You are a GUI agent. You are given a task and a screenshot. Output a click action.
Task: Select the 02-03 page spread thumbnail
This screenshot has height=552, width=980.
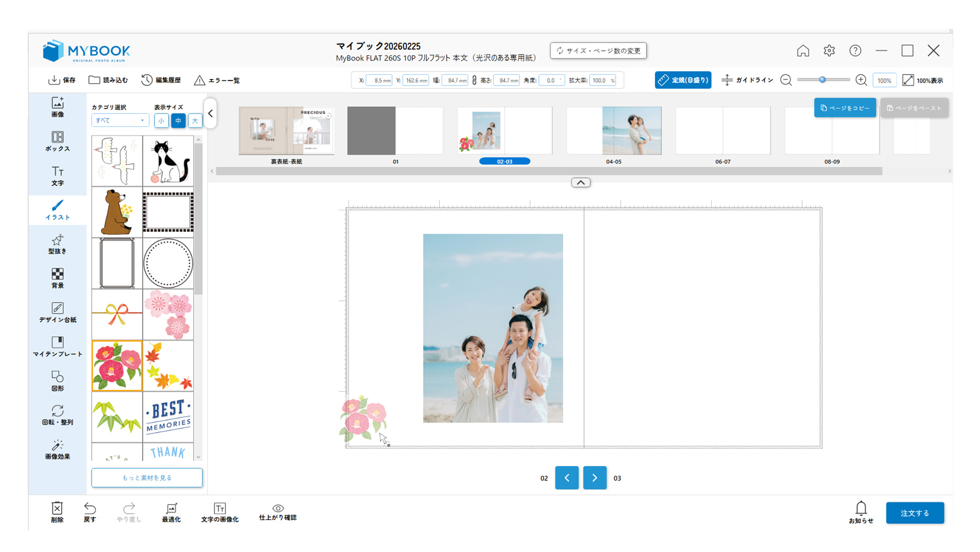[505, 131]
